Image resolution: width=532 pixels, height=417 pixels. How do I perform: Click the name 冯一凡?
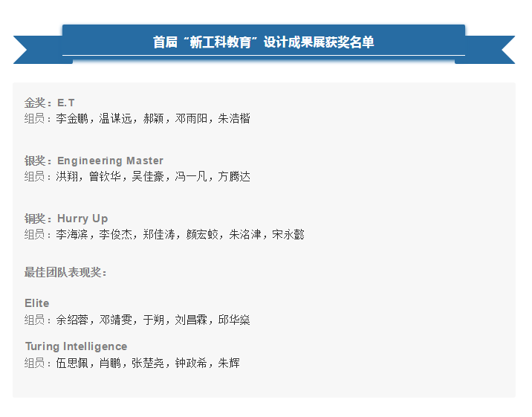pyautogui.click(x=191, y=176)
